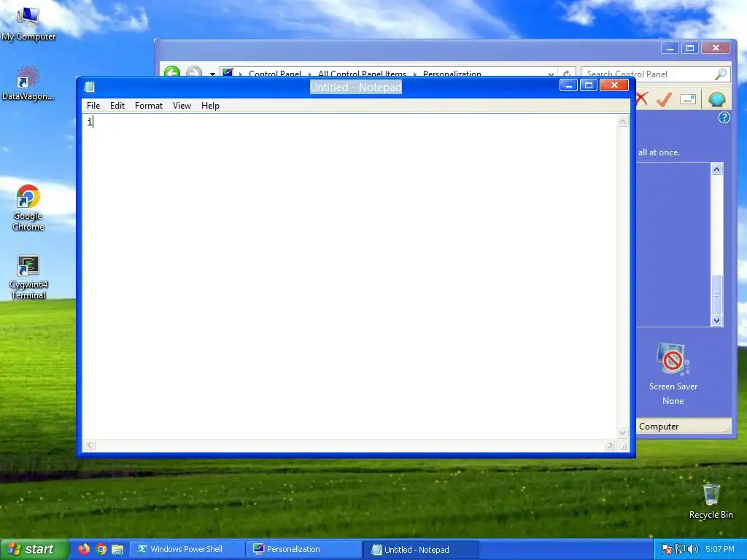Viewport: 747px width, 560px height.
Task: Open the Edit menu in Notepad
Action: click(x=117, y=106)
